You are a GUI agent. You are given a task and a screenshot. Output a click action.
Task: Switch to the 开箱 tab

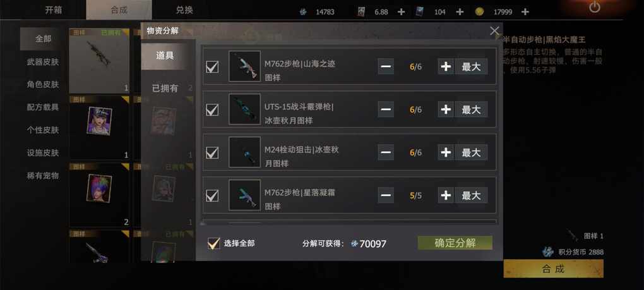pyautogui.click(x=54, y=10)
